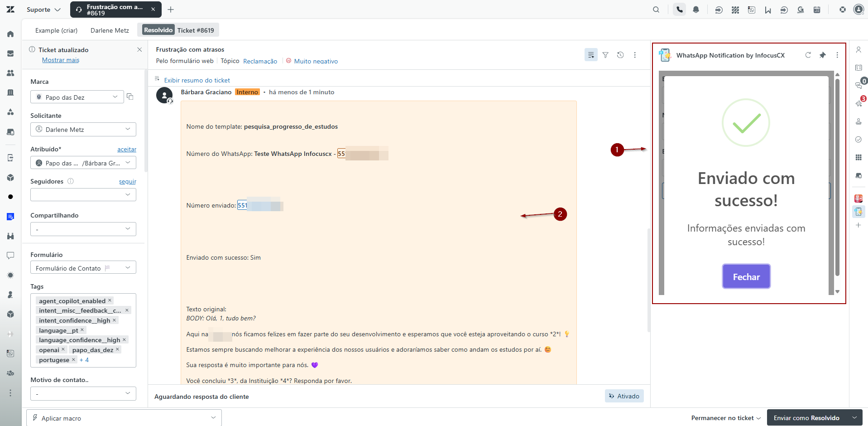Open the Seguidores dropdown
This screenshot has width=868, height=426.
pyautogui.click(x=83, y=194)
